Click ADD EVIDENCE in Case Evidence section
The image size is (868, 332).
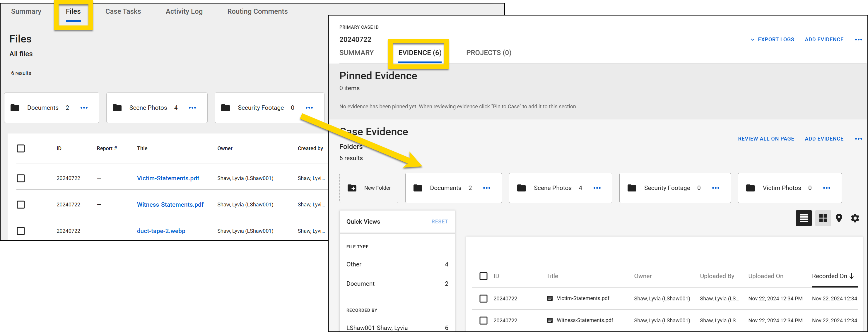click(x=824, y=138)
